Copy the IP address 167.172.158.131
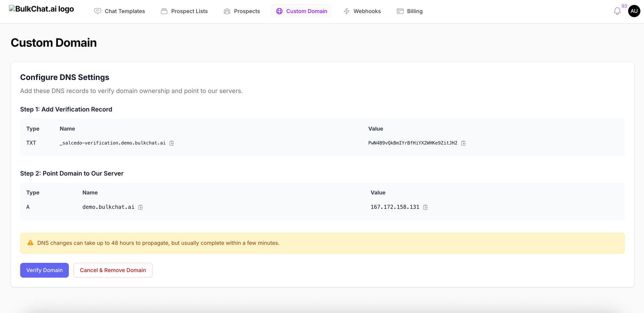The width and height of the screenshot is (644, 313). pos(425,207)
